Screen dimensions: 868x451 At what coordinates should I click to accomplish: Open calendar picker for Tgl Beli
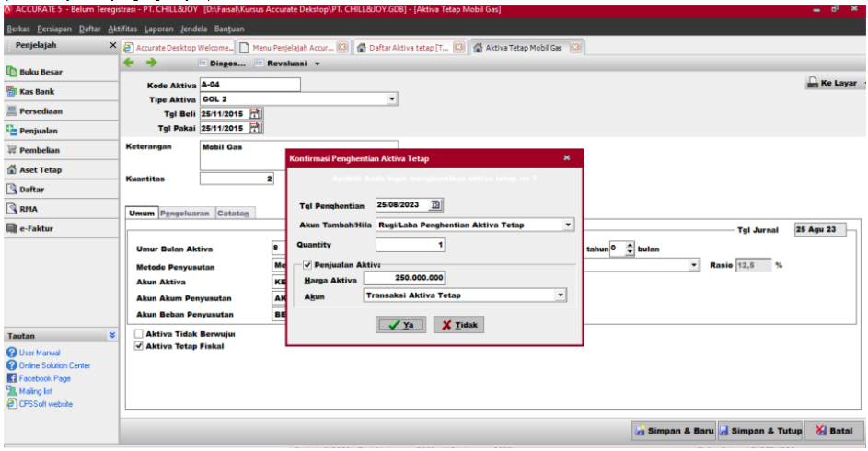point(256,113)
